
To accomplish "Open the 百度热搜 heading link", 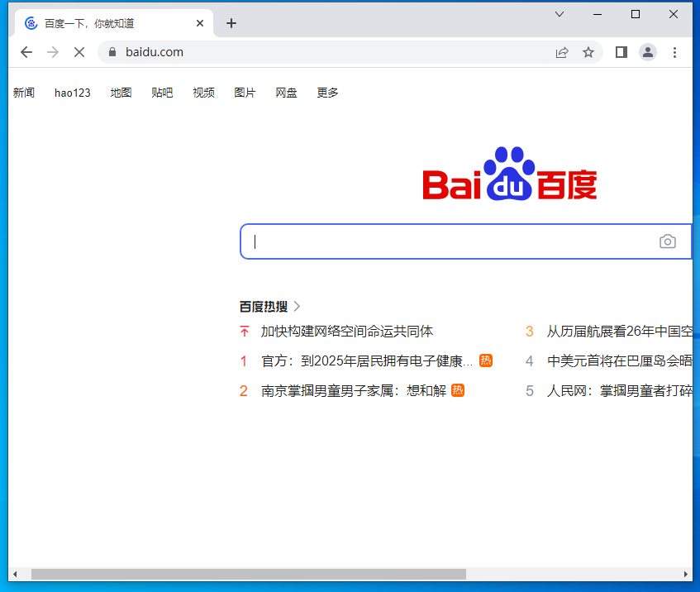I will click(x=264, y=307).
